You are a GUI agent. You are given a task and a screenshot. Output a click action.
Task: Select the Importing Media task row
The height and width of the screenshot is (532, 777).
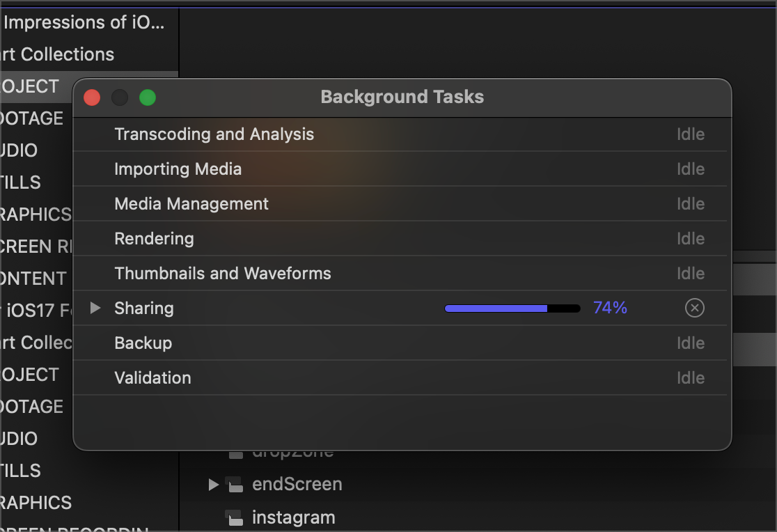[400, 169]
